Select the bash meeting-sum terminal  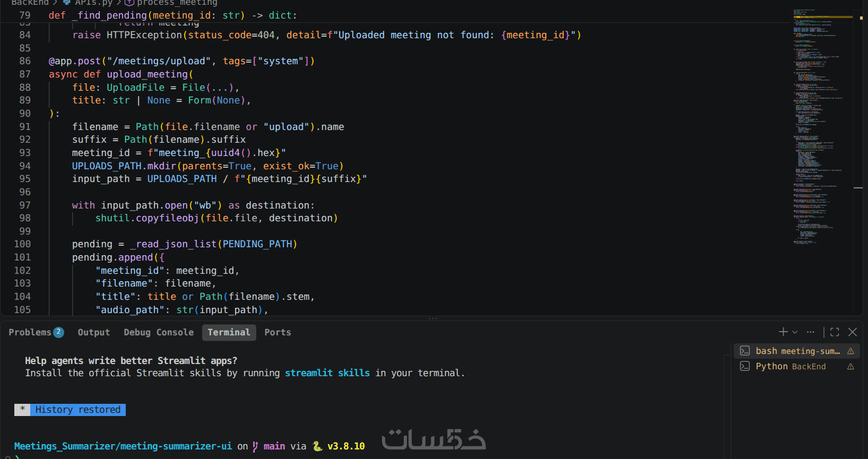(x=797, y=351)
